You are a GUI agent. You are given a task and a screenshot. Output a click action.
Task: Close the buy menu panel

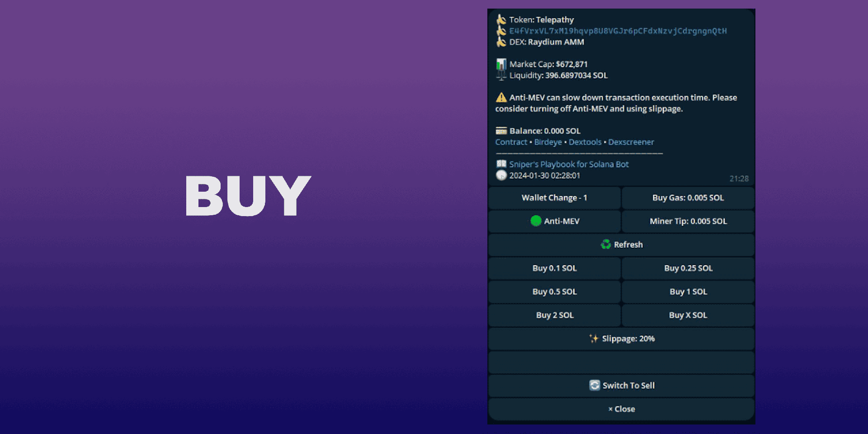(x=621, y=409)
